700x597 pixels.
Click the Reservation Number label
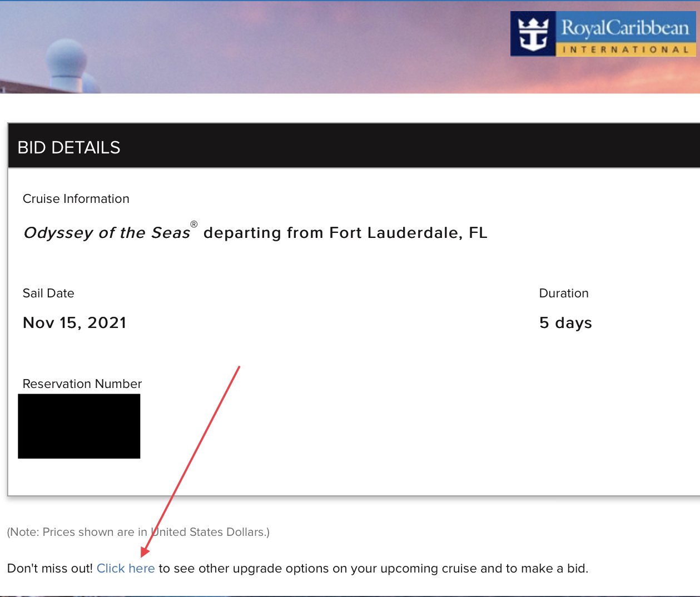coord(82,384)
